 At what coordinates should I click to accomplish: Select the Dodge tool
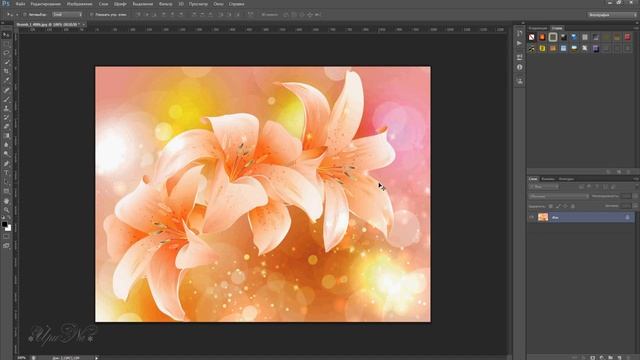(x=6, y=154)
